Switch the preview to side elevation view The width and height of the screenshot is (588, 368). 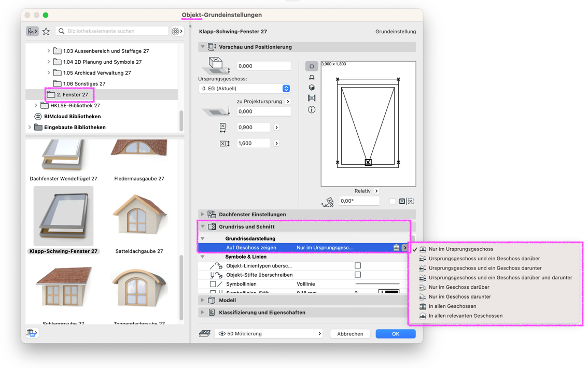pos(312,77)
